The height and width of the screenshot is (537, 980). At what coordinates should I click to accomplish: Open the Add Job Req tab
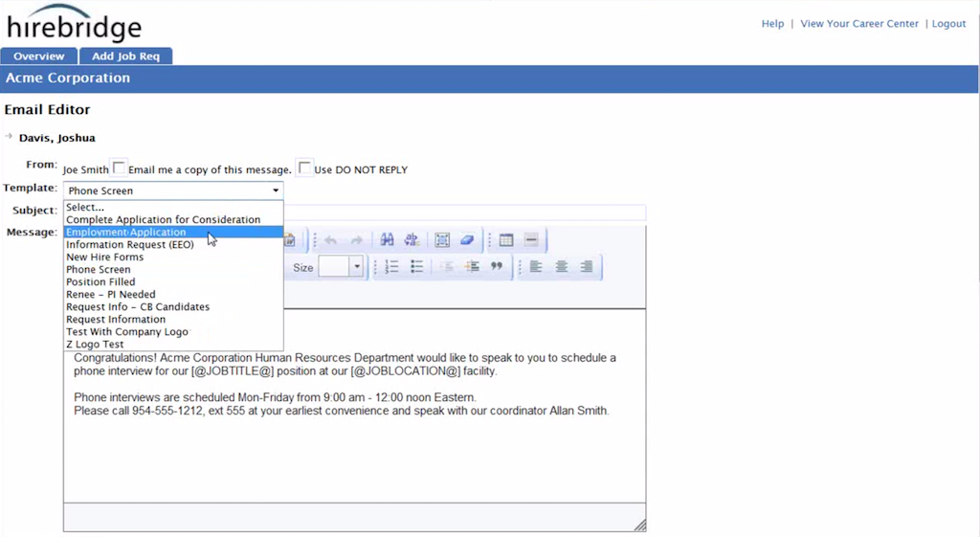[x=125, y=56]
